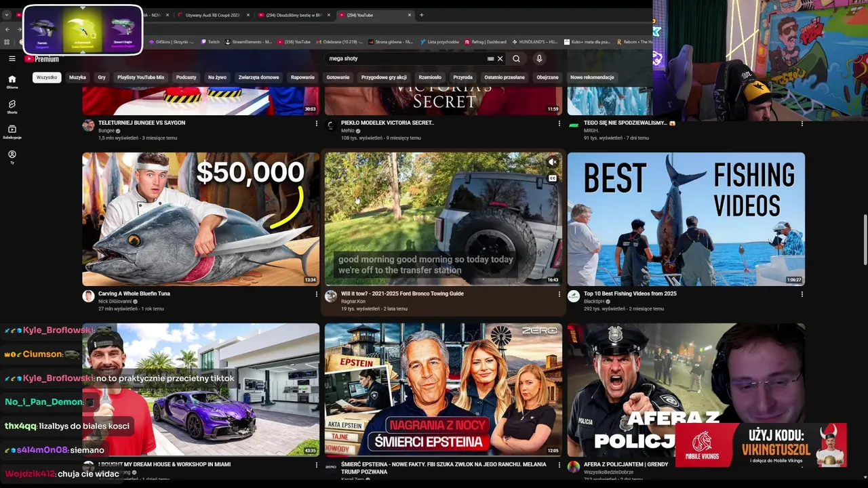This screenshot has height=488, width=868.
Task: Open BlacktipH channel avatar
Action: (574, 296)
